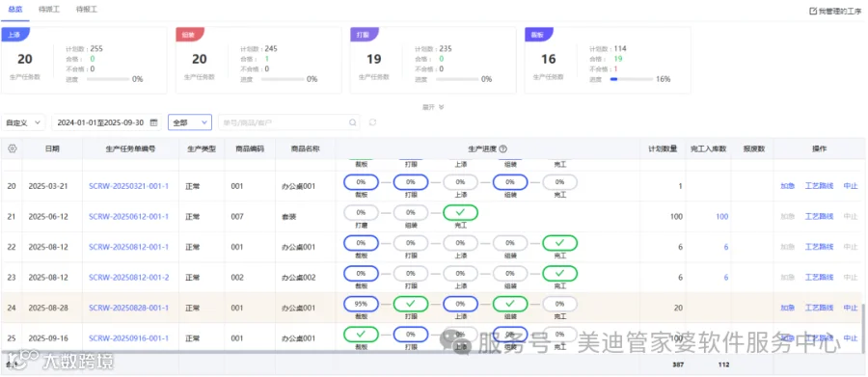Open task order SCRW-20250612-001-1
This screenshot has height=377, width=868.
click(x=129, y=216)
